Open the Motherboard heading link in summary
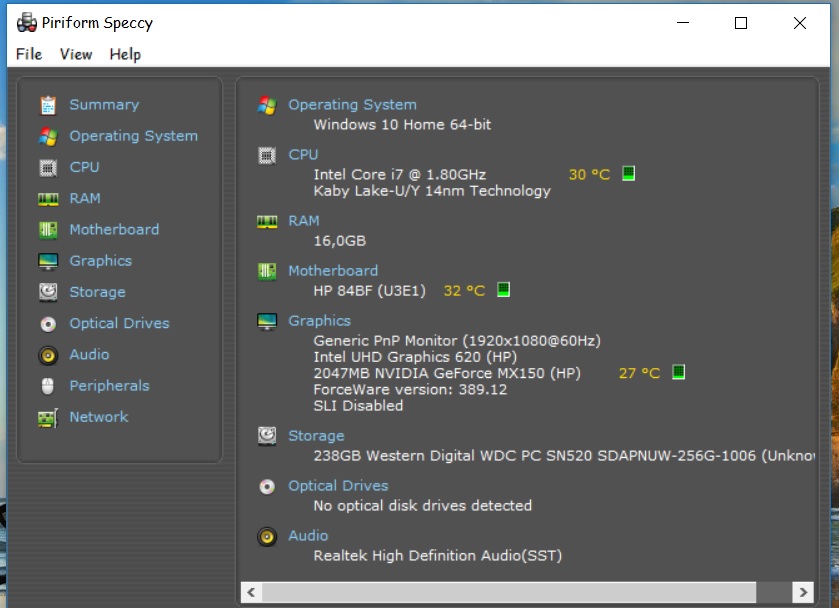Viewport: 839px width, 608px height. coord(333,271)
